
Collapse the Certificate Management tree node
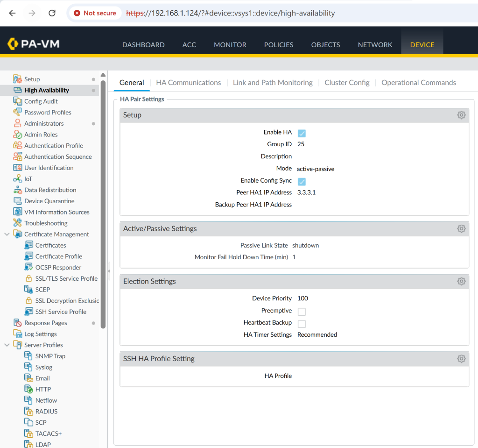tap(7, 235)
